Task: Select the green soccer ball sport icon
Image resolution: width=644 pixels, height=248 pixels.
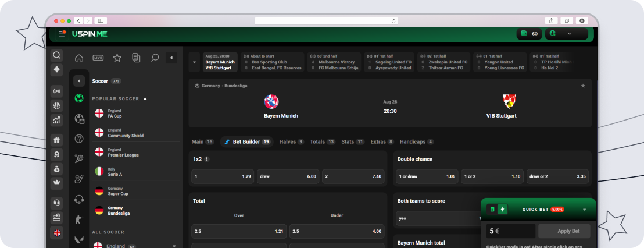Action: (x=79, y=98)
